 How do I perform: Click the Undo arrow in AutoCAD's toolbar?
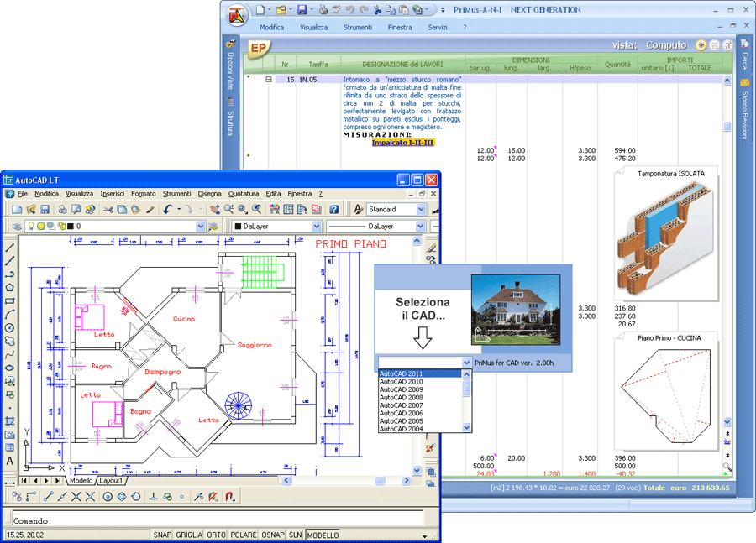pos(167,209)
